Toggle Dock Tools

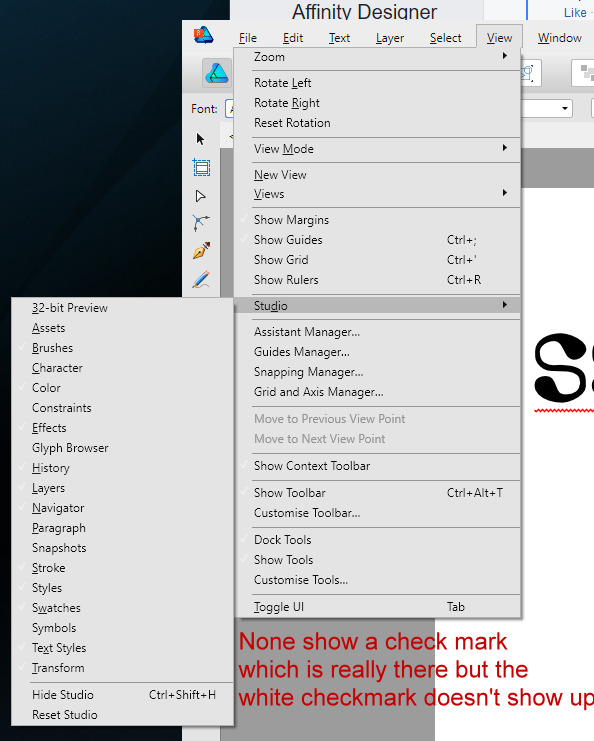pos(378,540)
